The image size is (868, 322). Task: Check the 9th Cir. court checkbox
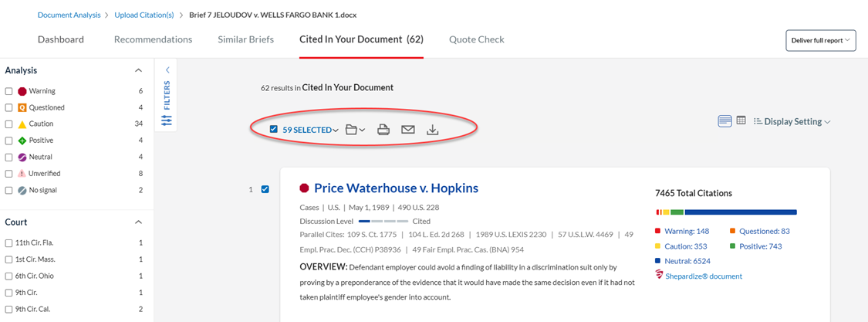click(8, 293)
